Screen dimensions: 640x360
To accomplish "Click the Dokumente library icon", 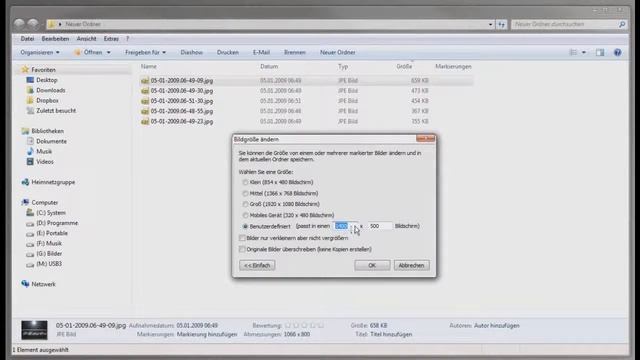I will 30,141.
